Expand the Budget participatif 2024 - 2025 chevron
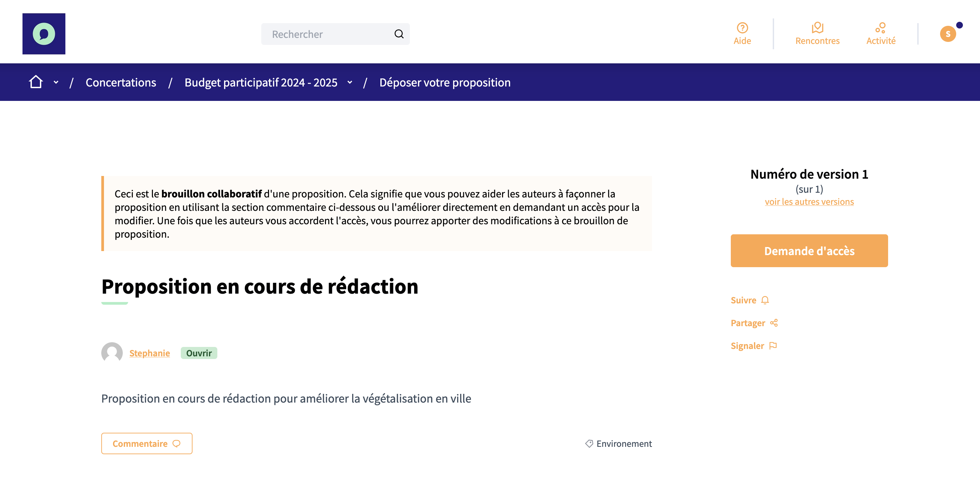 pyautogui.click(x=349, y=82)
